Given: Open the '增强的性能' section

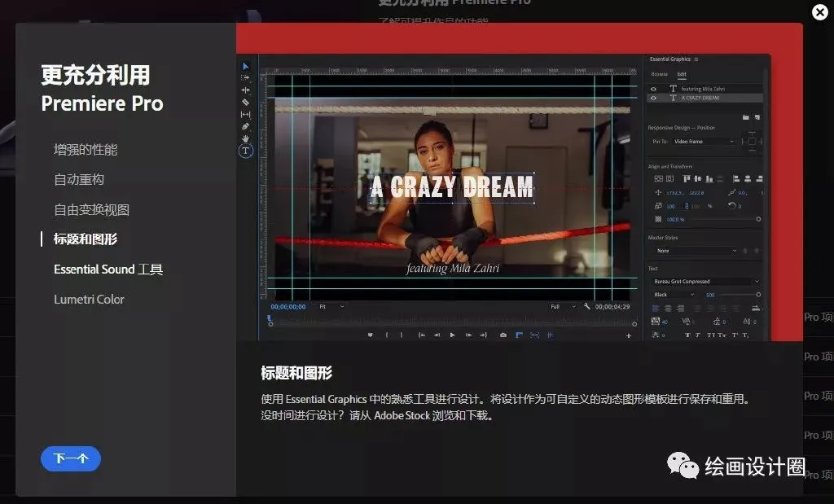Looking at the screenshot, I should [85, 150].
